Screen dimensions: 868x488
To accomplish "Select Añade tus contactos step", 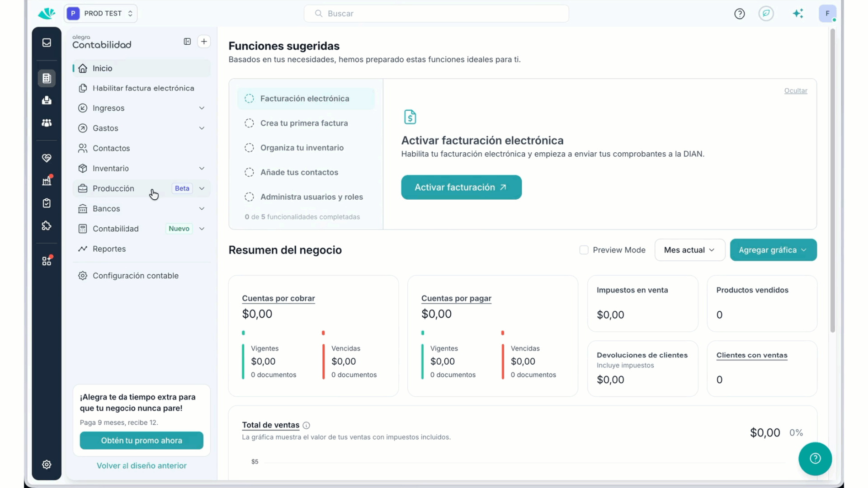I will tap(306, 172).
